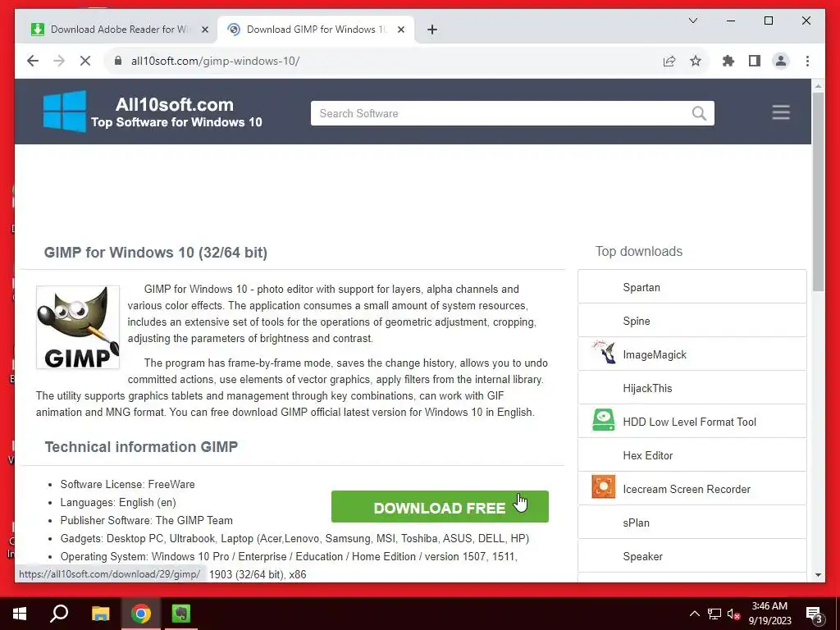Open Speaker in Top downloads

(643, 557)
